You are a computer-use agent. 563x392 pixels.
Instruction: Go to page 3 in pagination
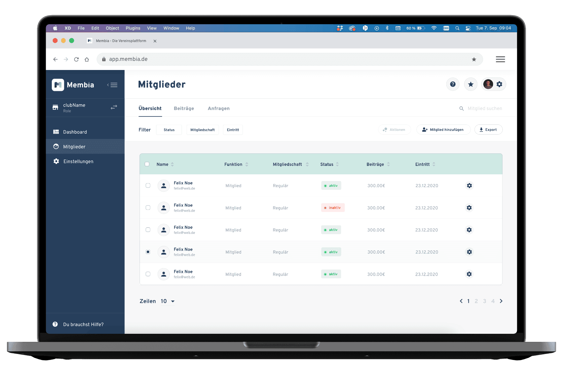pos(485,301)
